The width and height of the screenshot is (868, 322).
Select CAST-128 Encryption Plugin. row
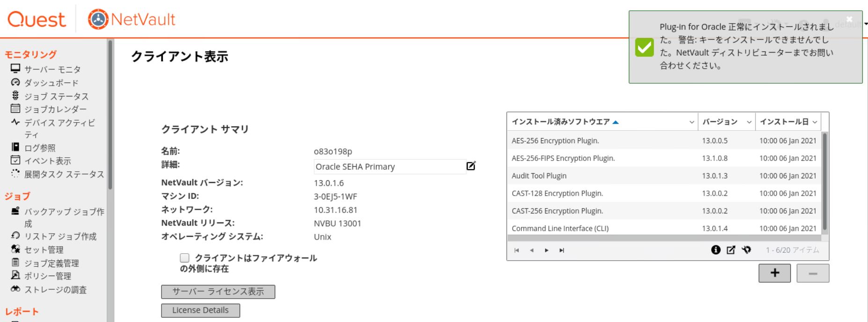tap(664, 193)
